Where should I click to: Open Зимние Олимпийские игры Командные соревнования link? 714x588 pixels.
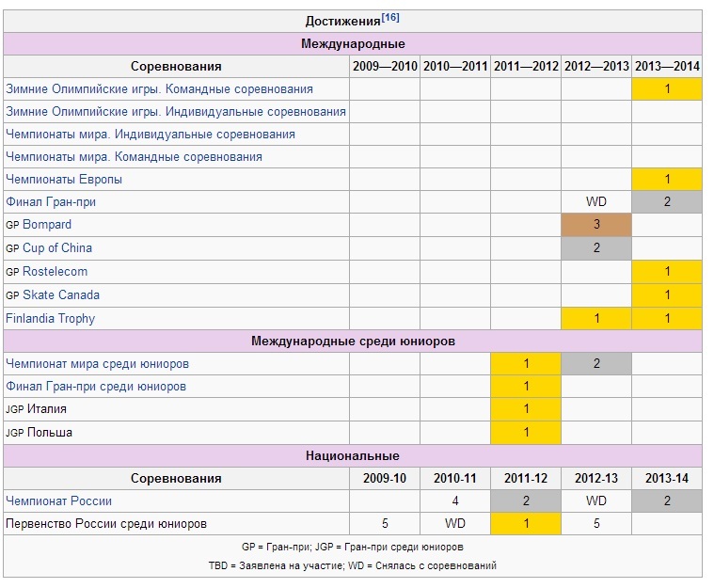click(x=159, y=88)
